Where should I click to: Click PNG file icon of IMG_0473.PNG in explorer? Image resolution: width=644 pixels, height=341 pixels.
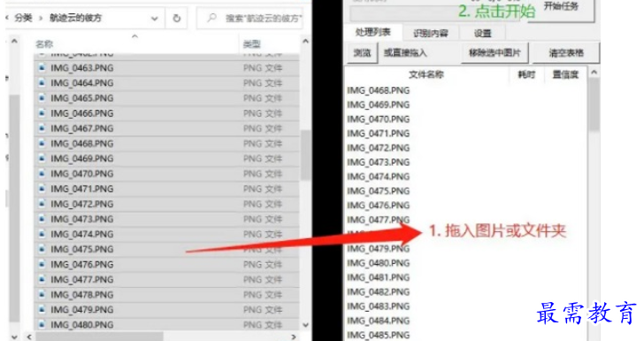[x=42, y=220]
